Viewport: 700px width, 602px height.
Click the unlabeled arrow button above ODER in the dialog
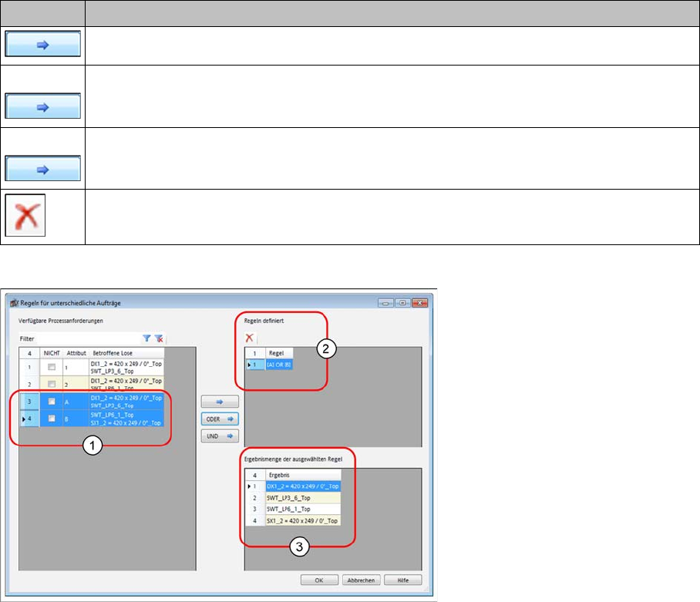[x=220, y=402]
